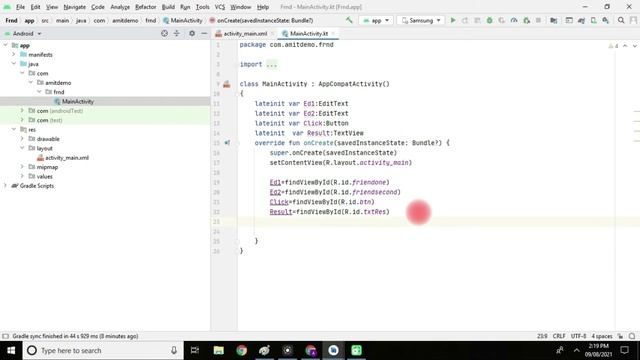Click the amitdemo breadcrumb
This screenshot has width=640, height=360.
125,20
